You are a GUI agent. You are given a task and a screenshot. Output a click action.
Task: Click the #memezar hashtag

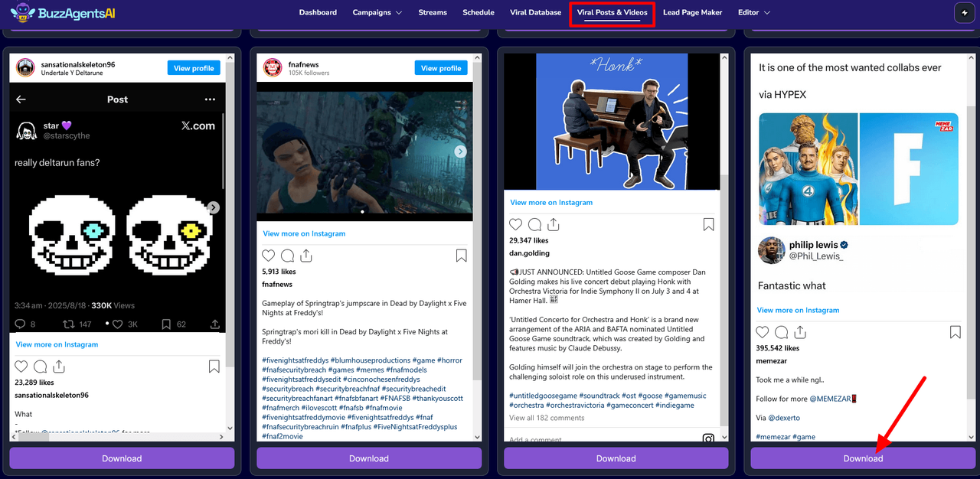pyautogui.click(x=772, y=437)
